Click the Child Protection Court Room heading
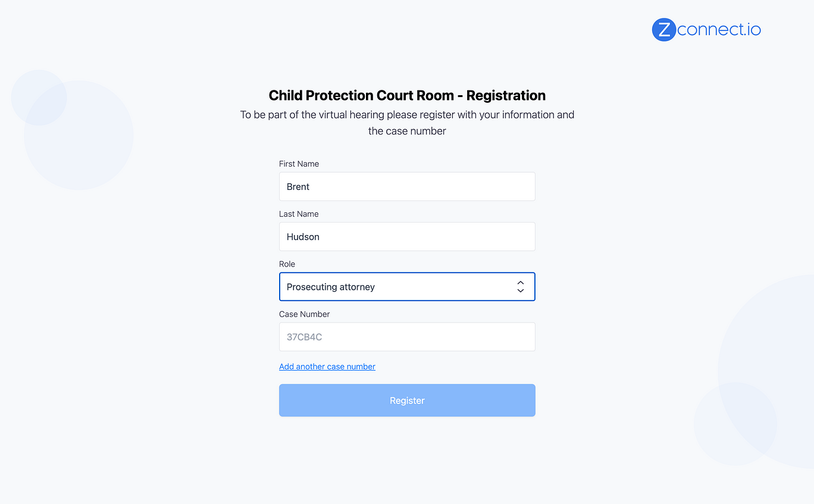Image resolution: width=814 pixels, height=504 pixels. tap(407, 95)
